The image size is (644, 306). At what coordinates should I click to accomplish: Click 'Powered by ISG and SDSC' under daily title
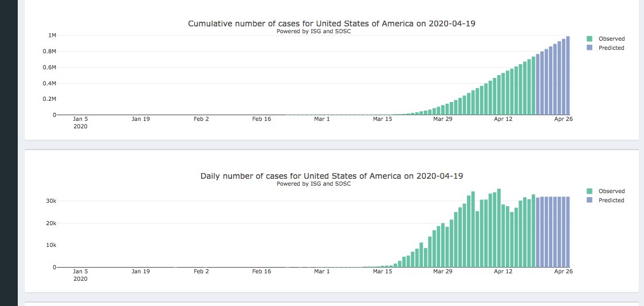pyautogui.click(x=313, y=184)
